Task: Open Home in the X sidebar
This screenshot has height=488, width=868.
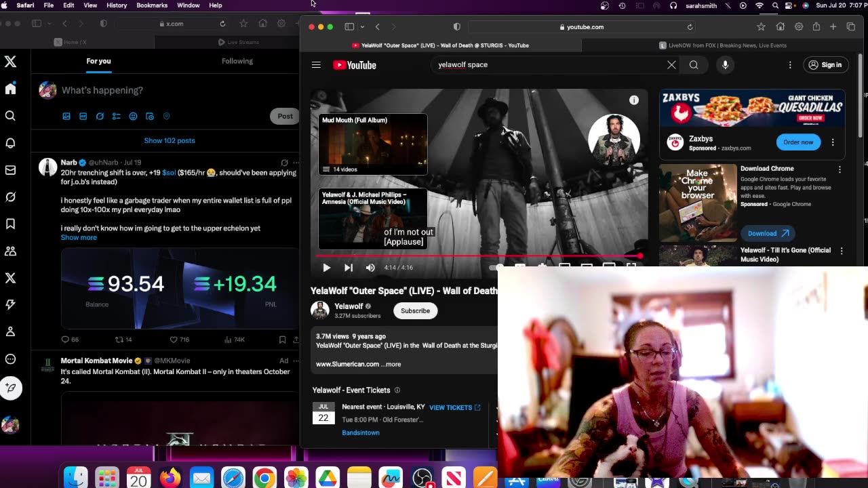Action: pos(10,89)
